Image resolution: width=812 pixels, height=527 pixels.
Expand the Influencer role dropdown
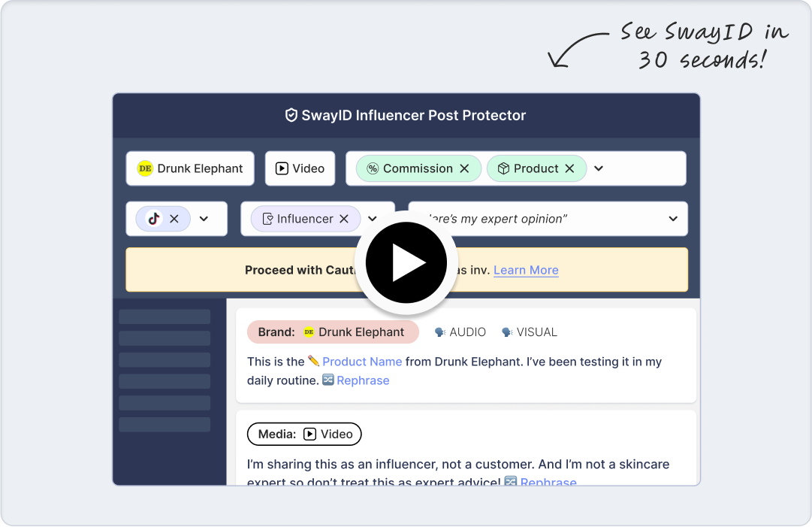(x=373, y=219)
